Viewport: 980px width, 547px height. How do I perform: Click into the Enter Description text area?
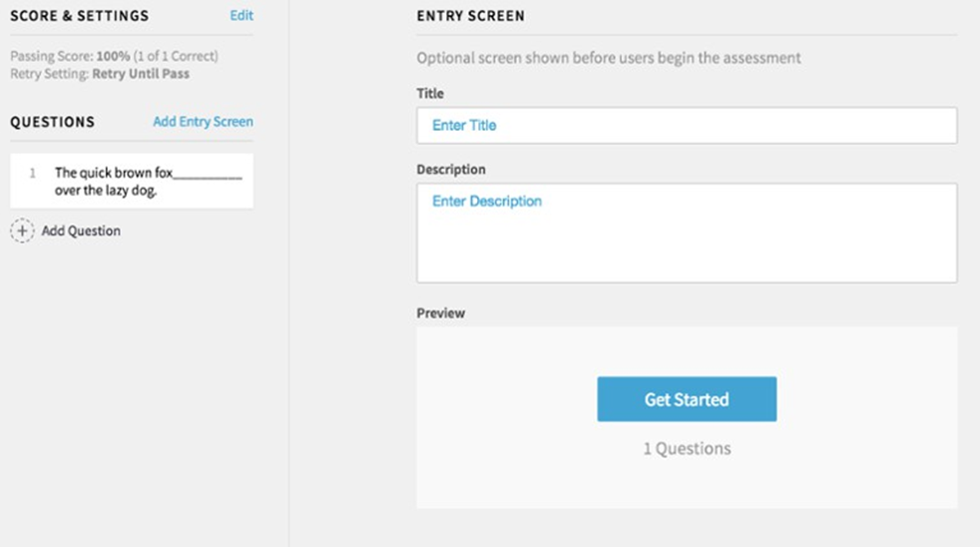point(687,233)
